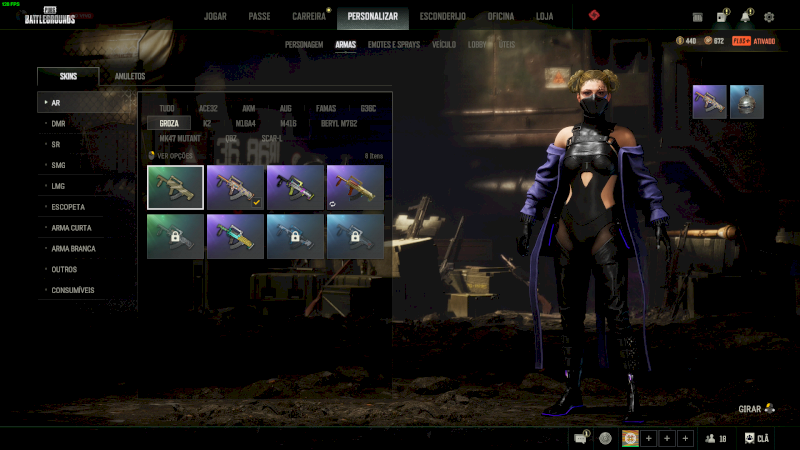Toggle the FLBS+ Ativado badge
This screenshot has width=800, height=450.
tap(753, 41)
